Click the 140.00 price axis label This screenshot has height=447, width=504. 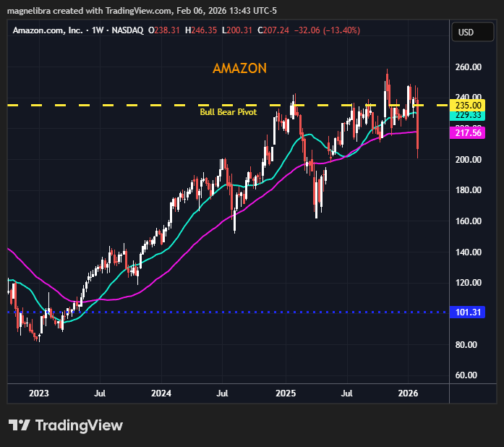(469, 252)
